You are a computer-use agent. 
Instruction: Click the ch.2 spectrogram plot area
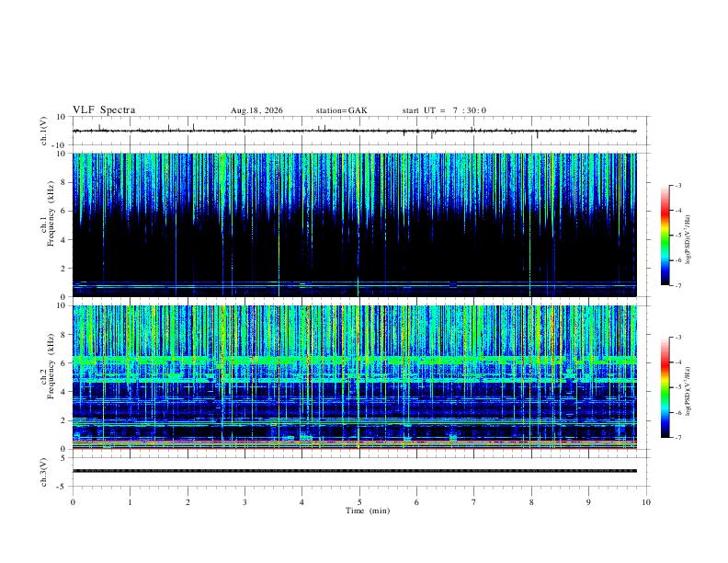click(x=354, y=377)
